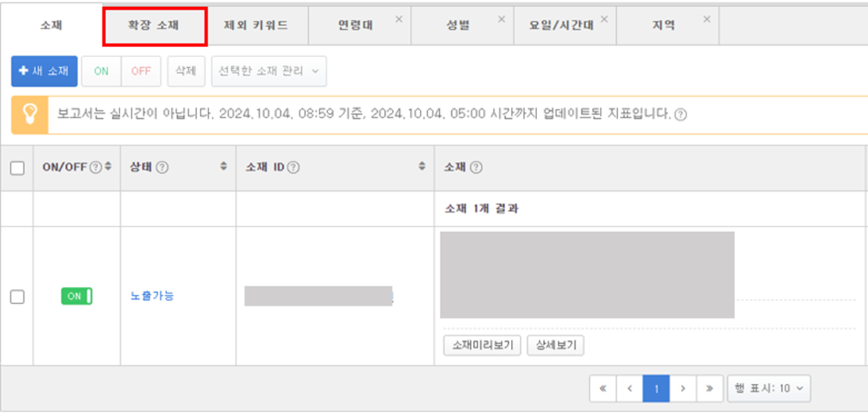The image size is (868, 413).
Task: Close the 지역 tab
Action: 706,19
